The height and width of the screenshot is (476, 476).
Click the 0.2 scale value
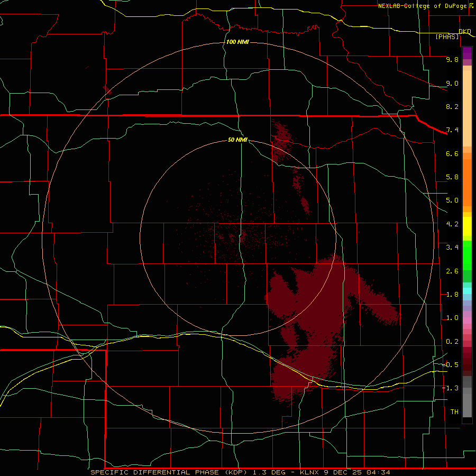tap(452, 342)
